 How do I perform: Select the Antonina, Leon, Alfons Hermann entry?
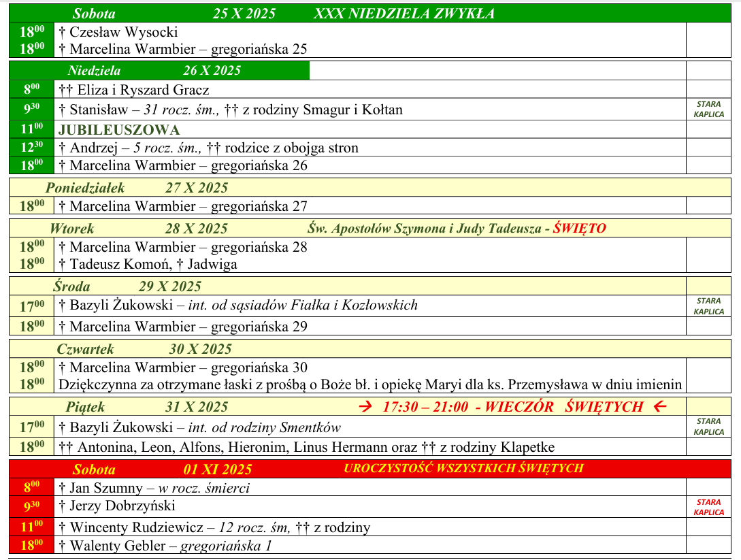pyautogui.click(x=306, y=447)
